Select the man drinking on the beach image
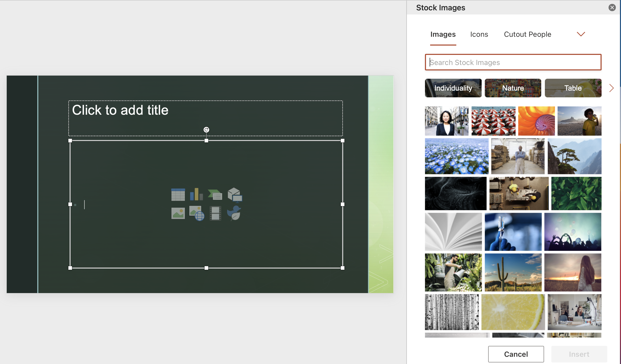 tap(579, 121)
